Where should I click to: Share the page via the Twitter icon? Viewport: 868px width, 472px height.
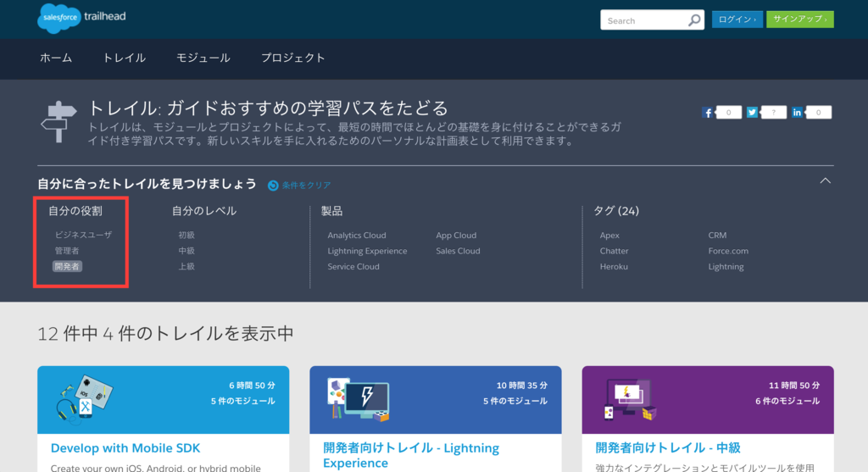coord(752,113)
